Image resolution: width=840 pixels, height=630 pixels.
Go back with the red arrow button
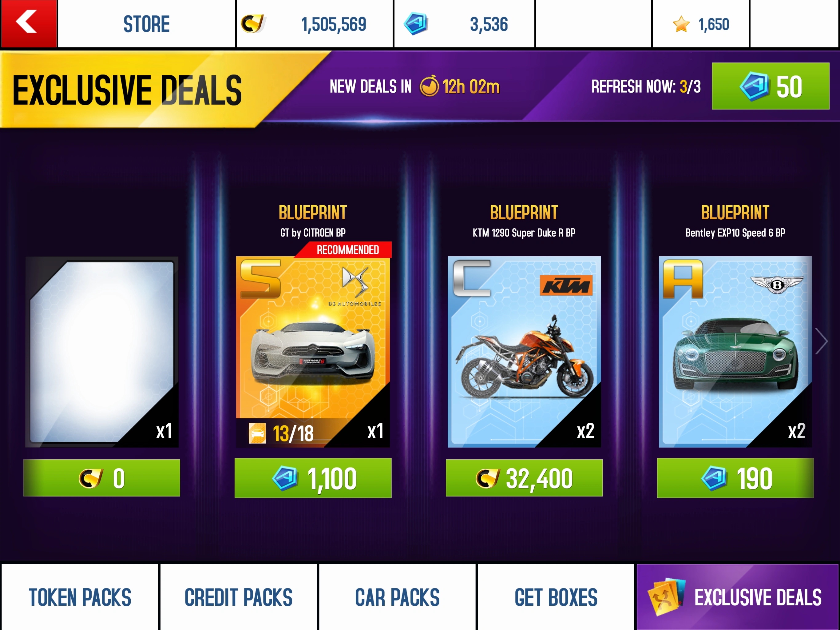coord(29,24)
